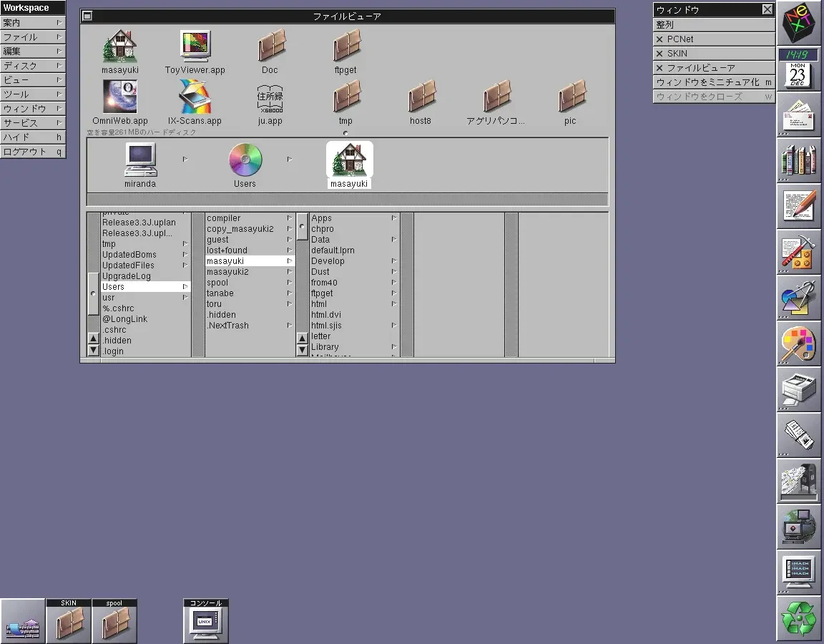Open IX-Scans.app scanner application
824x644 pixels.
point(195,96)
